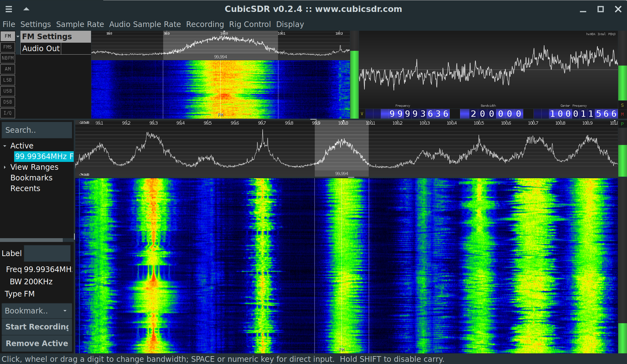This screenshot has width=627, height=364.
Task: Click the hwHDA Intel PCH audio device label
Action: (x=601, y=34)
